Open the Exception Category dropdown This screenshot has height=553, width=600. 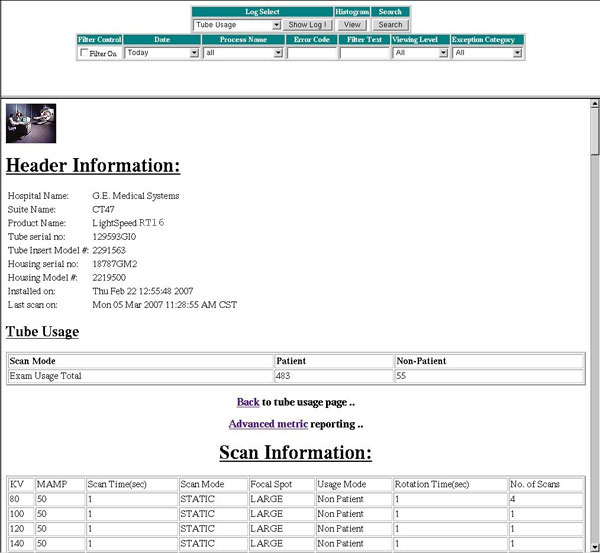[x=487, y=53]
